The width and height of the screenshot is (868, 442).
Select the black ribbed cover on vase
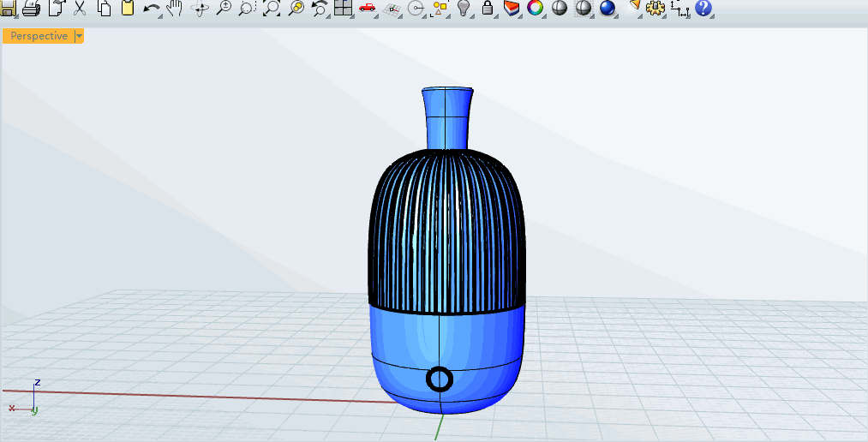point(446,231)
